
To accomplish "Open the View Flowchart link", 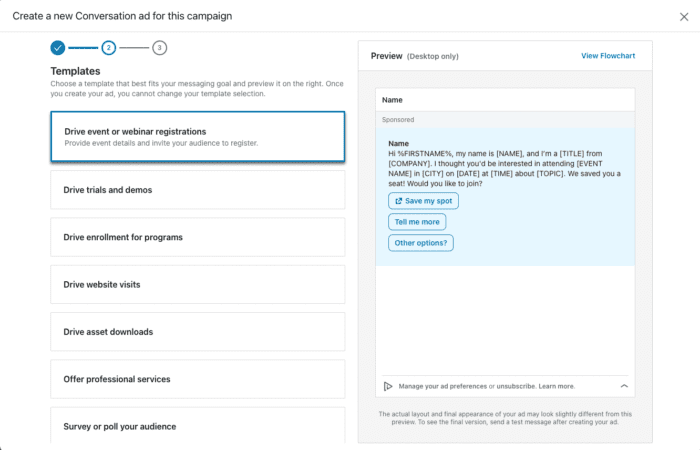I will point(610,56).
